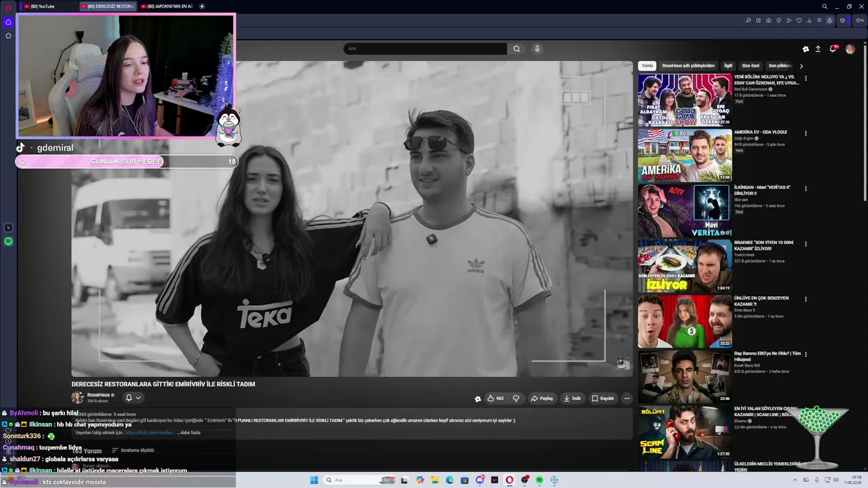
Task: Like the video with 962 likes
Action: [495, 399]
